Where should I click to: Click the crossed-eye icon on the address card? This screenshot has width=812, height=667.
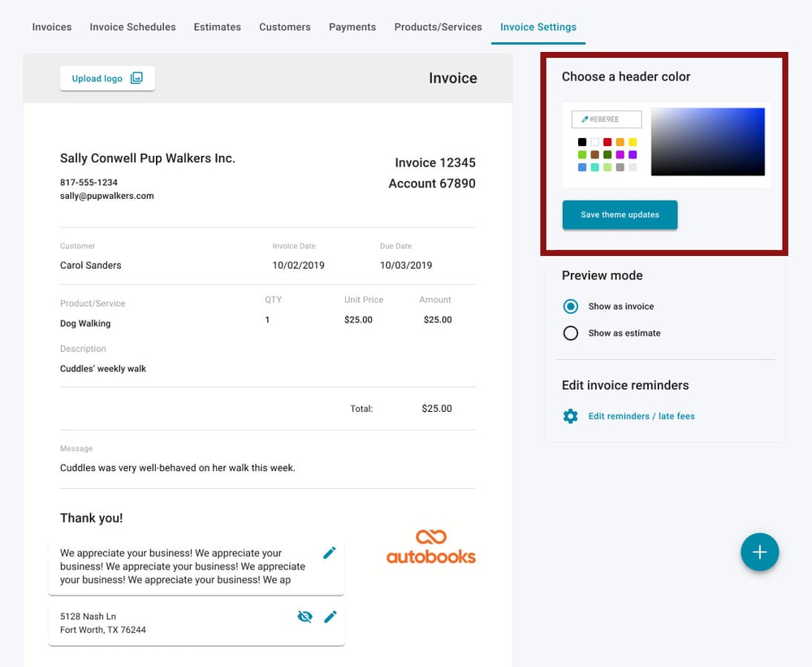pos(304,617)
